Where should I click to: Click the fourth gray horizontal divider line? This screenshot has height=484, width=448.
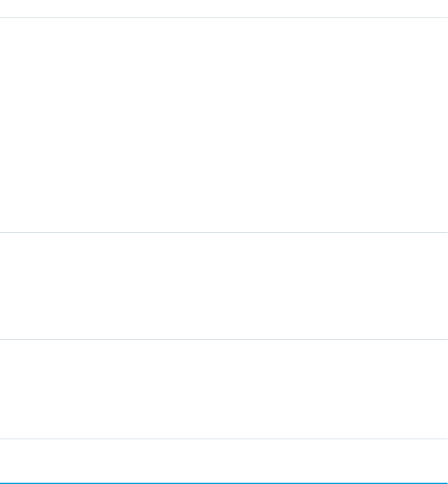click(224, 340)
